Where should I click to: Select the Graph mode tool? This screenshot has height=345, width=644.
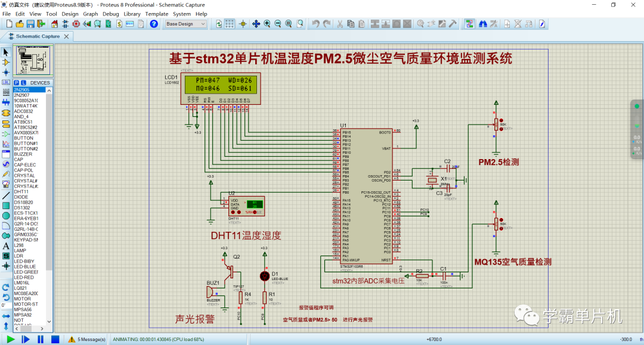click(x=6, y=144)
